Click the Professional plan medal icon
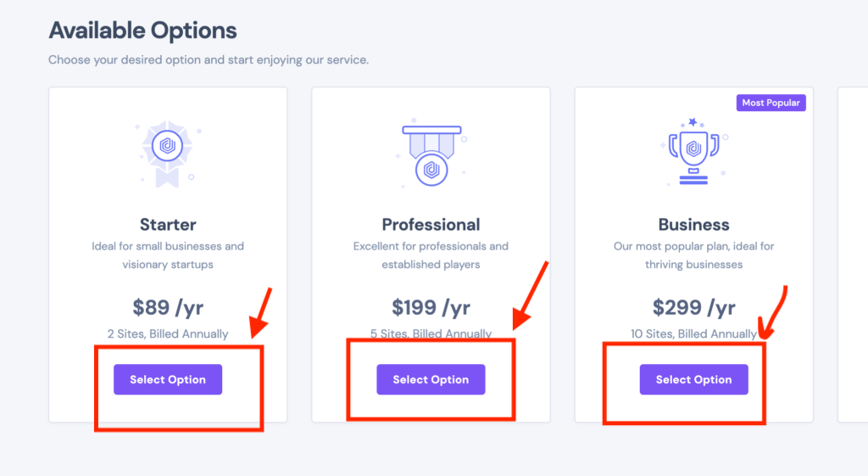 pyautogui.click(x=431, y=152)
